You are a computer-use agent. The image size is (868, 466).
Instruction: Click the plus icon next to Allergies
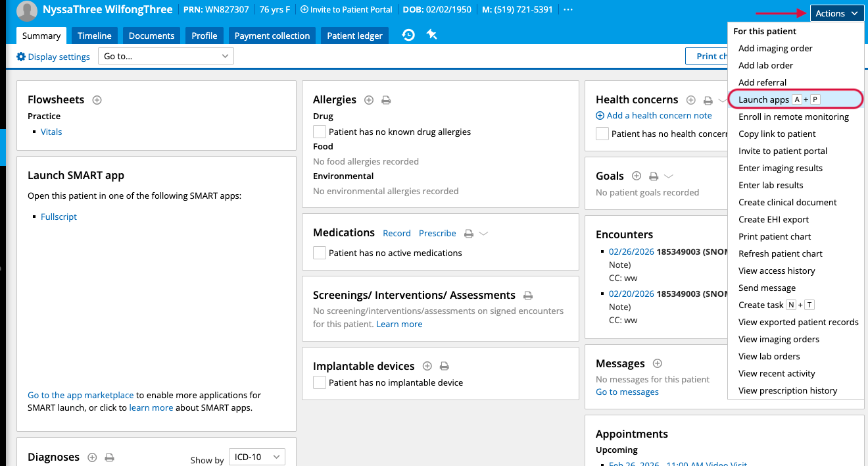[369, 100]
